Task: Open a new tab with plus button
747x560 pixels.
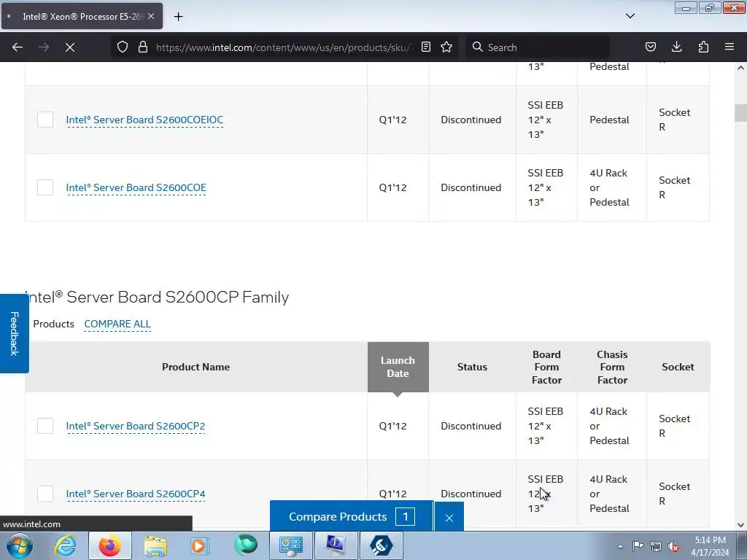Action: tap(178, 17)
